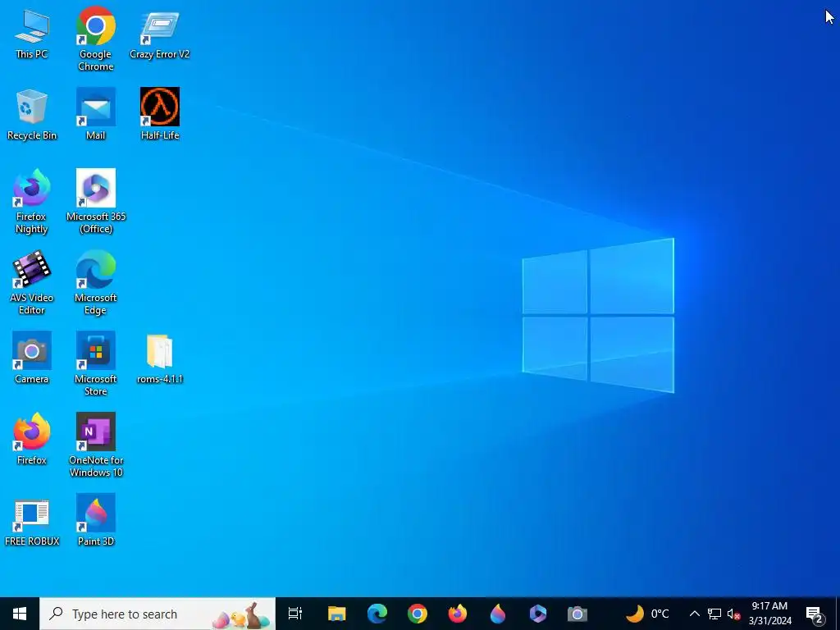Select the OneNote for Windows 10 shortcut
This screenshot has width=840, height=630.
[x=96, y=445]
